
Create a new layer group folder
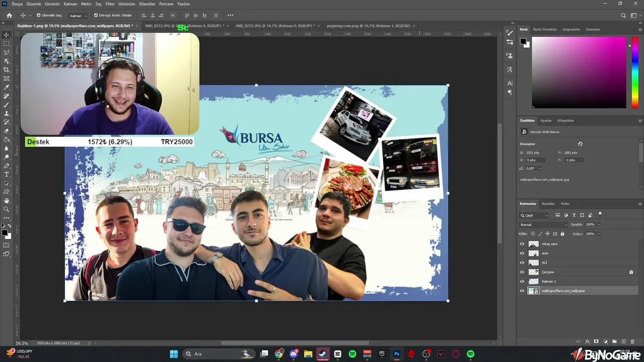pos(614,341)
